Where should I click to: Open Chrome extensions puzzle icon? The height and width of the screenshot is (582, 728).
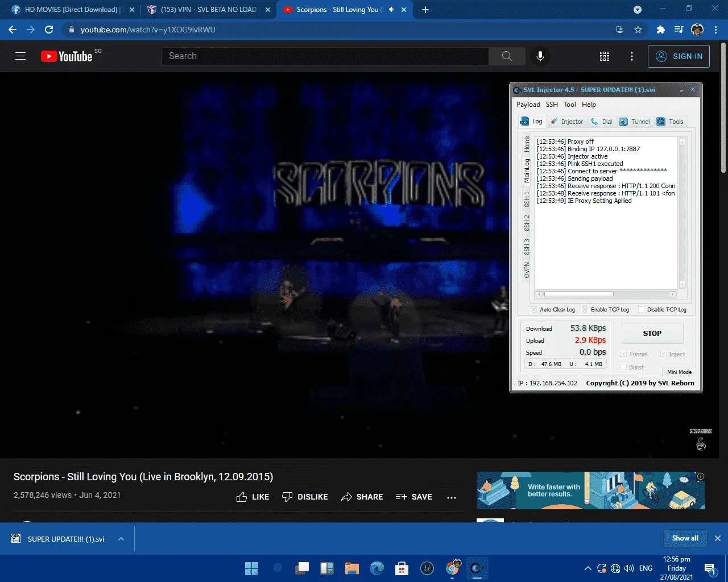point(660,30)
